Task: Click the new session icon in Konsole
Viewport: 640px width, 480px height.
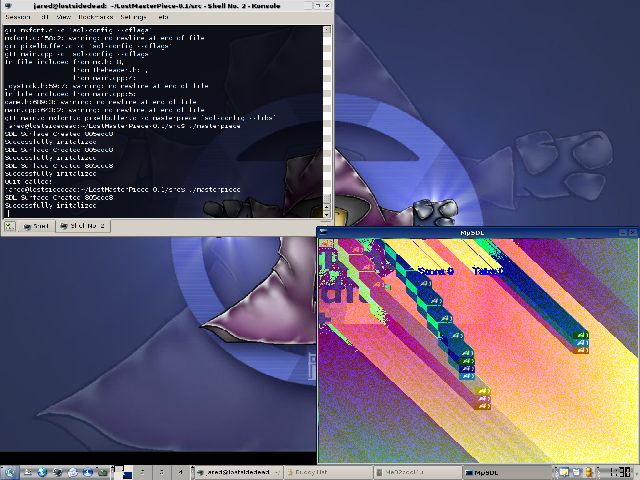Action: [10, 226]
